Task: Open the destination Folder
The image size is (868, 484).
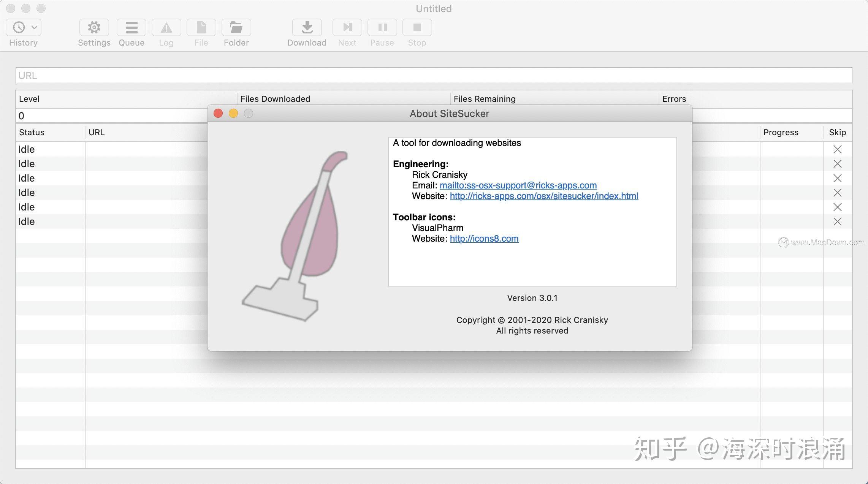Action: [236, 27]
